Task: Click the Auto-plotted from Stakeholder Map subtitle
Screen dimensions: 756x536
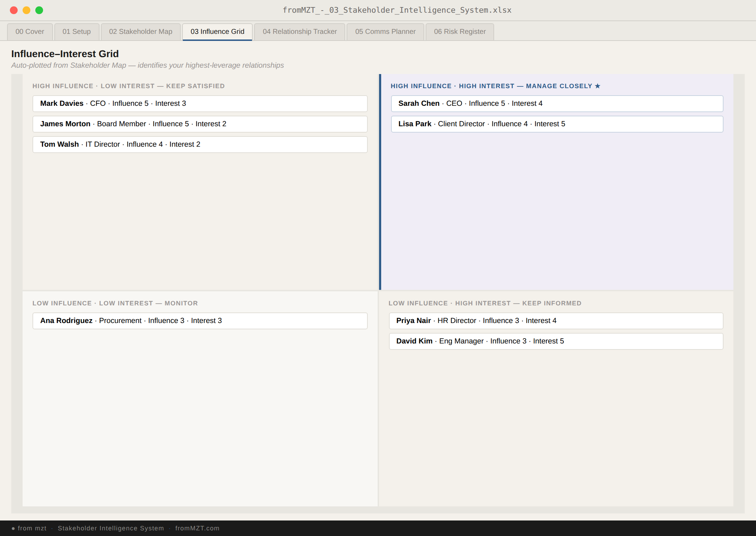Action: pyautogui.click(x=148, y=65)
